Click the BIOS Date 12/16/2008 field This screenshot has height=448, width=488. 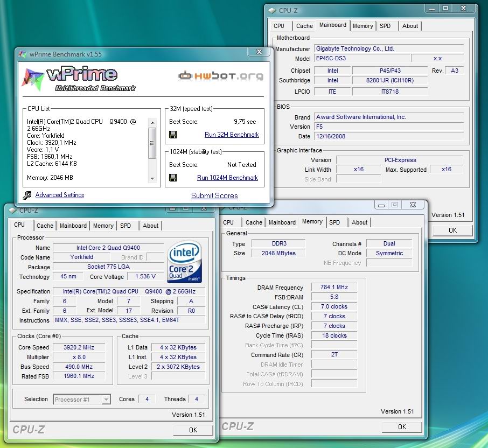(389, 136)
